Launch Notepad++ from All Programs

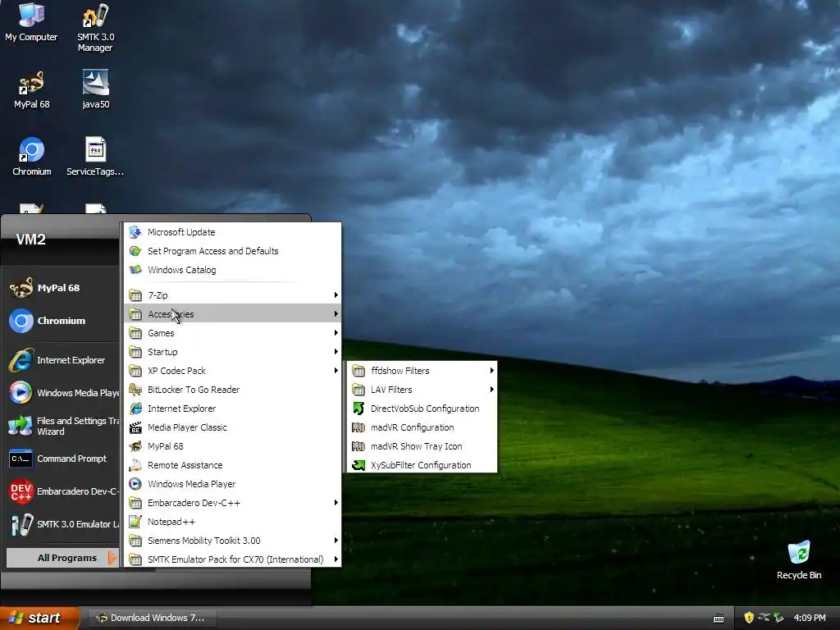pos(232,522)
